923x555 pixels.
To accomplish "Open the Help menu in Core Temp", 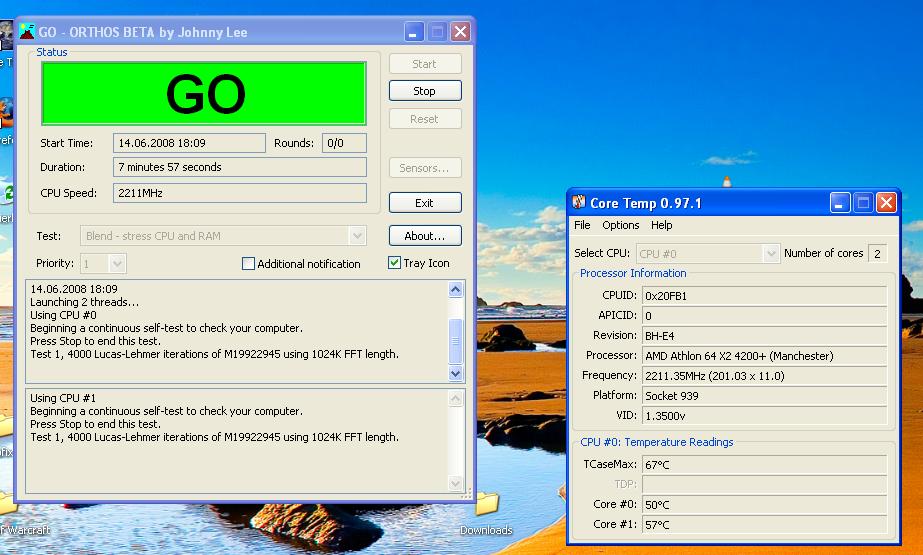I will (662, 225).
